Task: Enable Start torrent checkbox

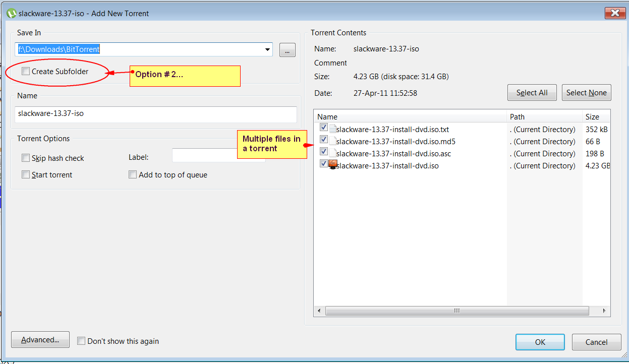Action: click(x=26, y=175)
